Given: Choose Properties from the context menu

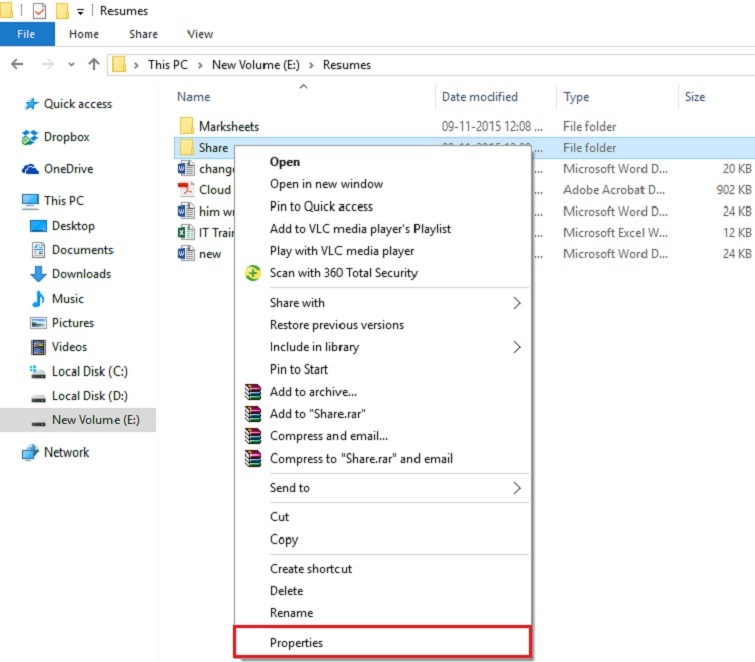Looking at the screenshot, I should pyautogui.click(x=296, y=642).
